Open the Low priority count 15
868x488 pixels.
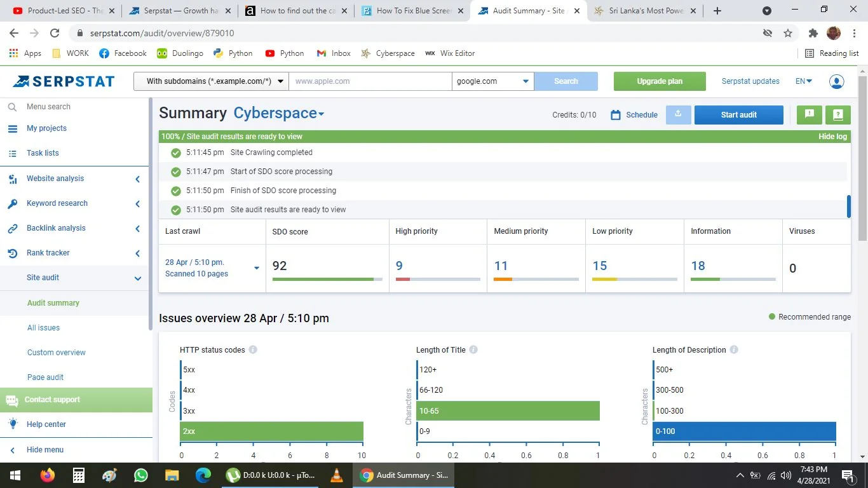click(x=600, y=266)
